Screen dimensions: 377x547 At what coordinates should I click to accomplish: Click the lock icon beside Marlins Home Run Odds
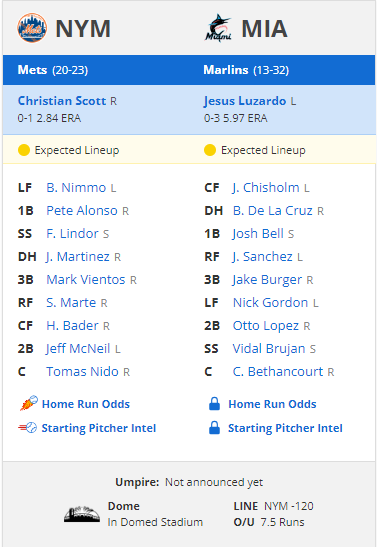[214, 404]
